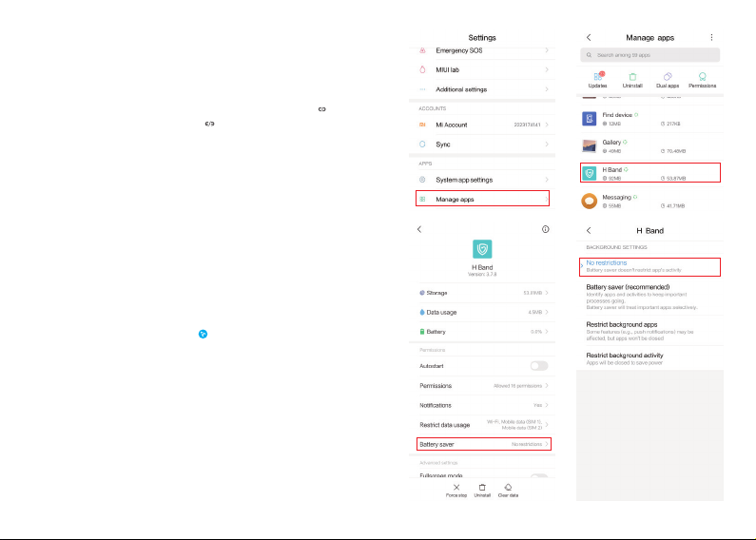This screenshot has width=756, height=540.
Task: Open Permissions row in H Band app info
Action: (482, 386)
